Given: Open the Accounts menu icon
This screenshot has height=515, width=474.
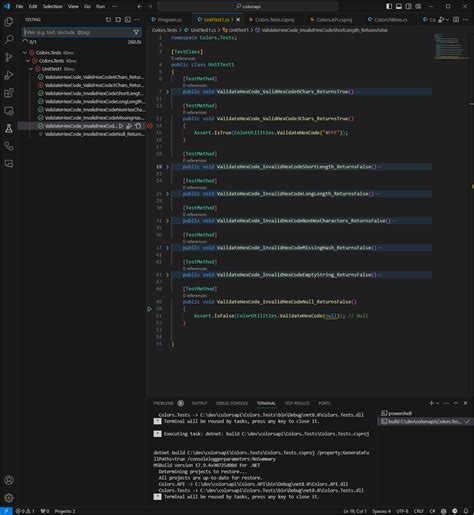Looking at the screenshot, I should coord(9,480).
